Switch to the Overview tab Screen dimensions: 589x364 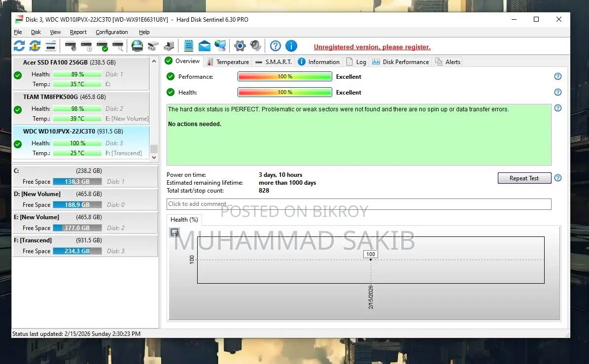tap(183, 61)
